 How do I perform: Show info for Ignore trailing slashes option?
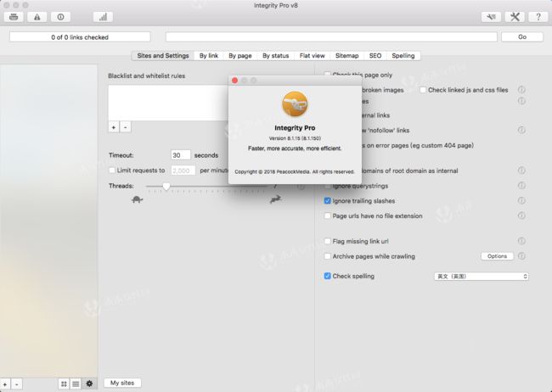pyautogui.click(x=521, y=200)
